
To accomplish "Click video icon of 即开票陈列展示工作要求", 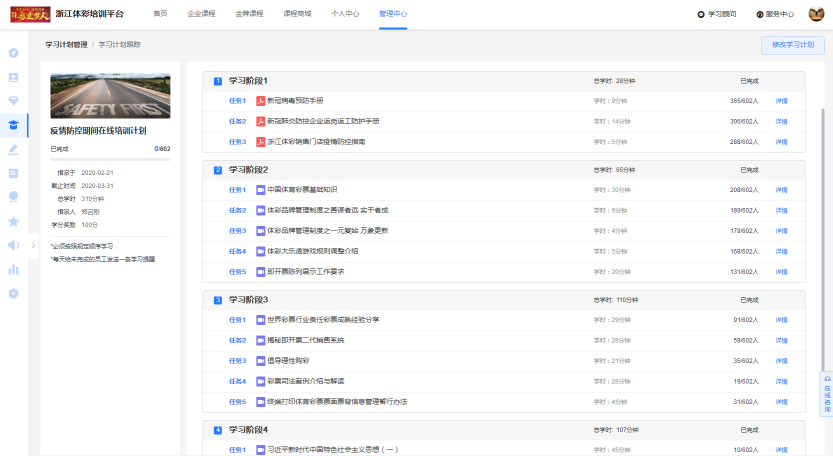I will tap(260, 272).
